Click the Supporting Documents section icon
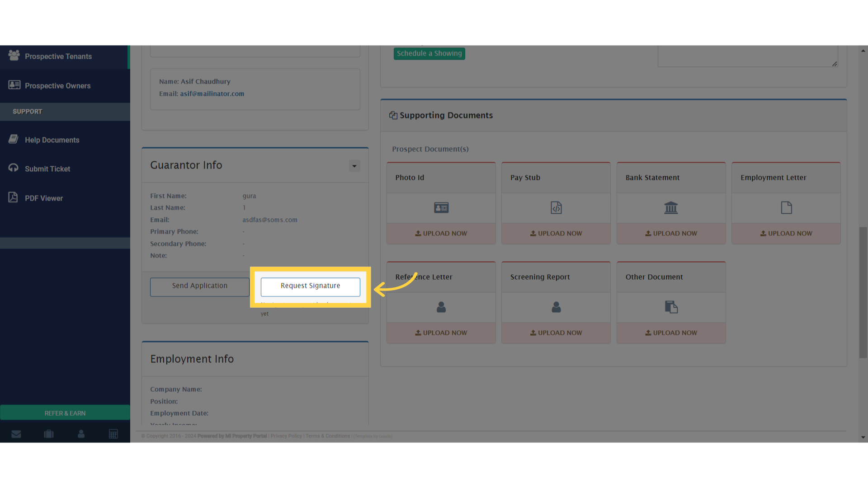Image resolution: width=868 pixels, height=488 pixels. tap(393, 115)
